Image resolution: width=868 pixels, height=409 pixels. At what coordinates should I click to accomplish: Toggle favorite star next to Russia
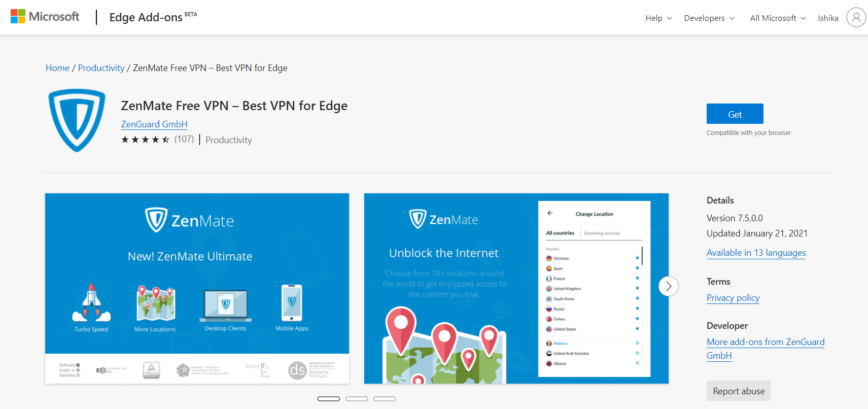click(x=638, y=309)
